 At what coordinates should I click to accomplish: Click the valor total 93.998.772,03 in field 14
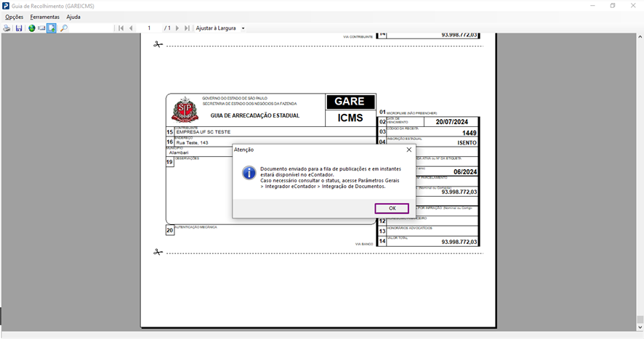459,242
